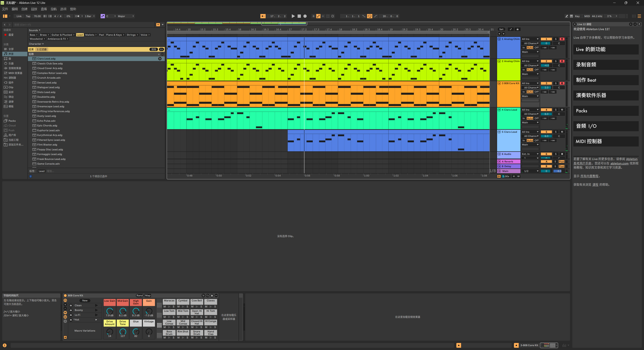Expand the Character filter group
Viewport: 644px width, 350px height.
point(36,44)
